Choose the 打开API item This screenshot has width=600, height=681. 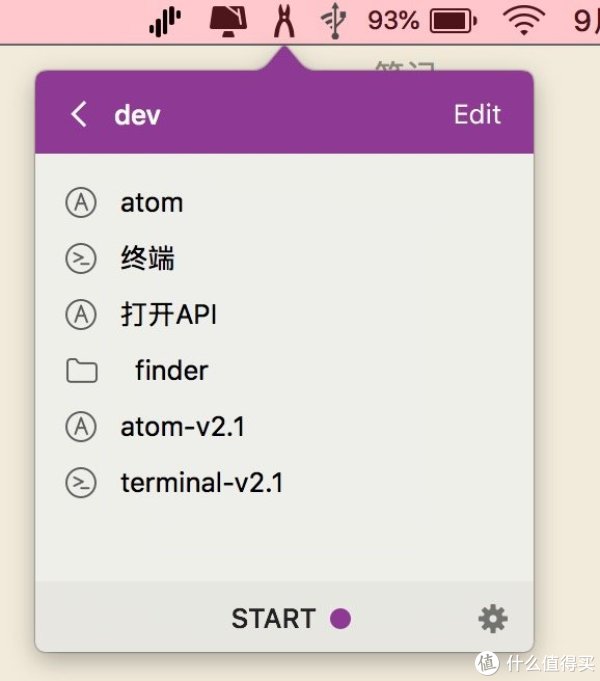pyautogui.click(x=168, y=315)
